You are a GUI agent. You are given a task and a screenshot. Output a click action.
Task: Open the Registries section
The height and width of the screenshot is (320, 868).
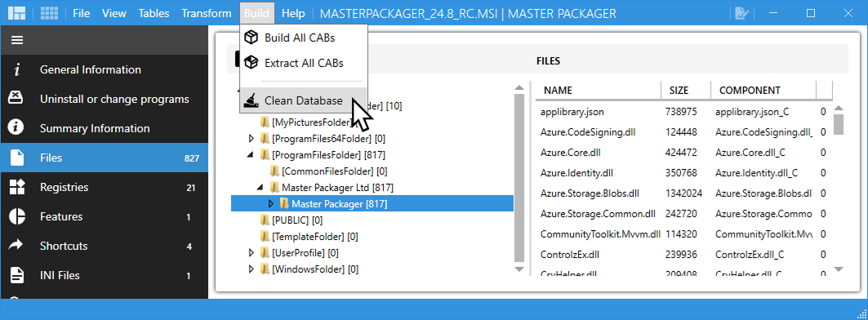[104, 187]
